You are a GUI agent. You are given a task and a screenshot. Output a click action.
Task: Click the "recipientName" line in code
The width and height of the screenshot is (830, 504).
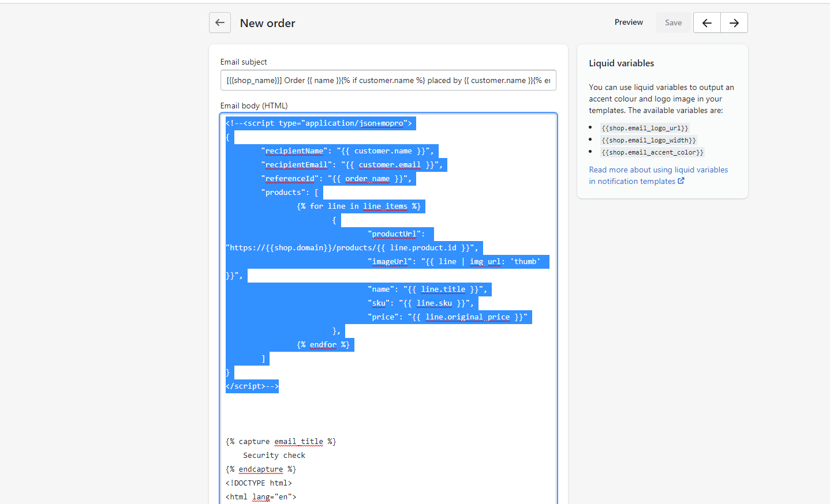[x=347, y=151]
